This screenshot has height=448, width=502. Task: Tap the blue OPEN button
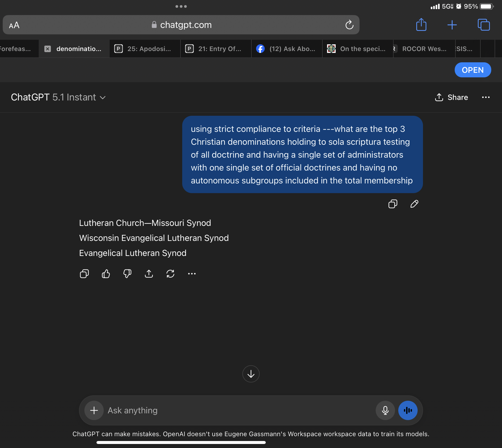[473, 70]
